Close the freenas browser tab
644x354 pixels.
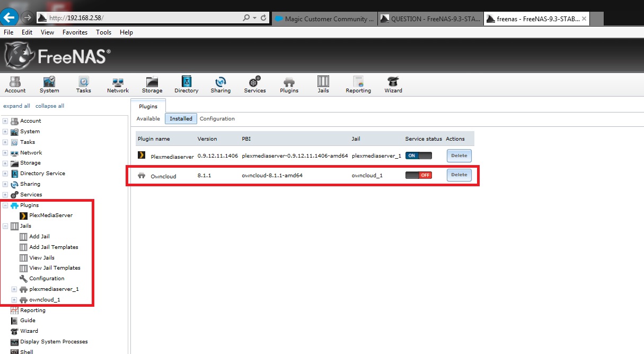584,19
